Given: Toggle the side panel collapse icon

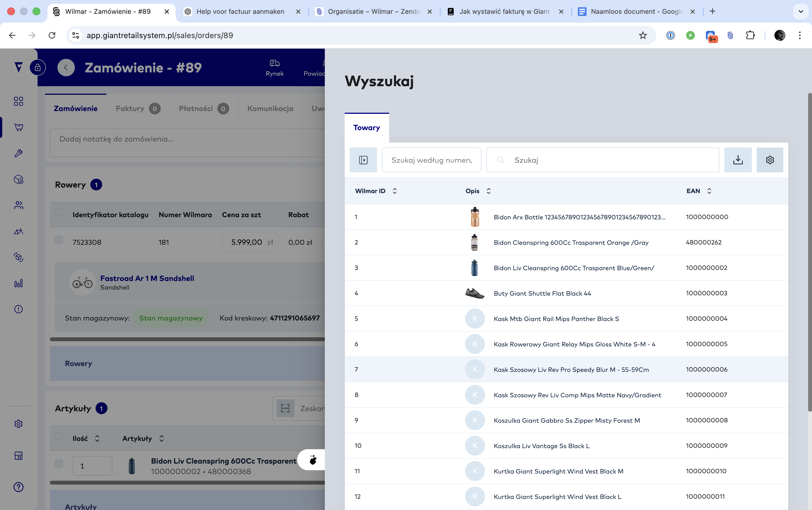Looking at the screenshot, I should coord(363,160).
